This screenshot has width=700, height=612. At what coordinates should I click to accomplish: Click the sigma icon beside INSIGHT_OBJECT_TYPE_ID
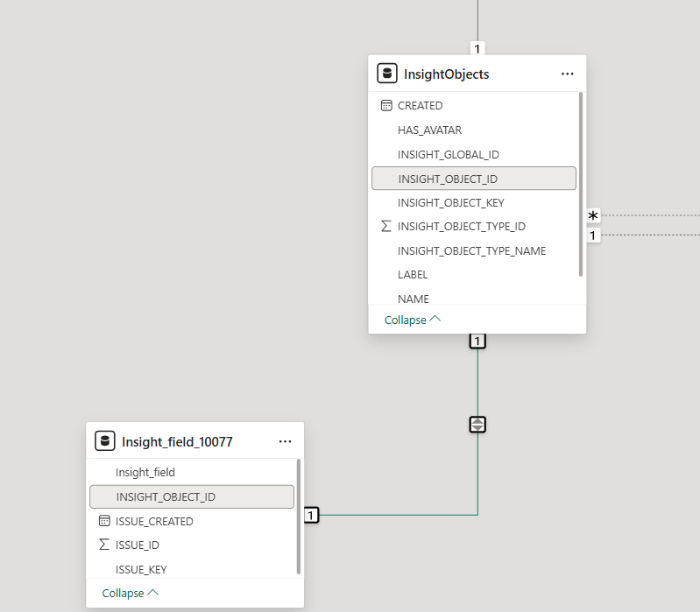pyautogui.click(x=386, y=227)
